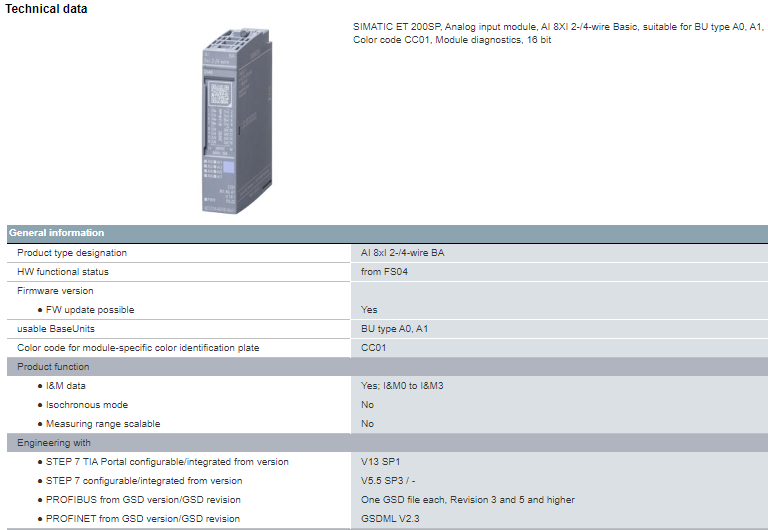Click the SIMATIC ET 200SP description text
The image size is (768, 530).
pos(556,33)
